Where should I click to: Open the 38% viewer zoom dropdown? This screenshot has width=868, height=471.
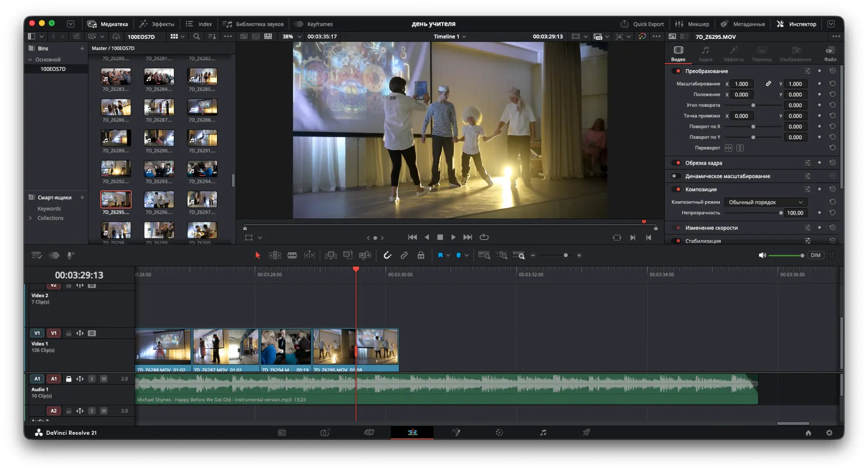click(x=292, y=37)
